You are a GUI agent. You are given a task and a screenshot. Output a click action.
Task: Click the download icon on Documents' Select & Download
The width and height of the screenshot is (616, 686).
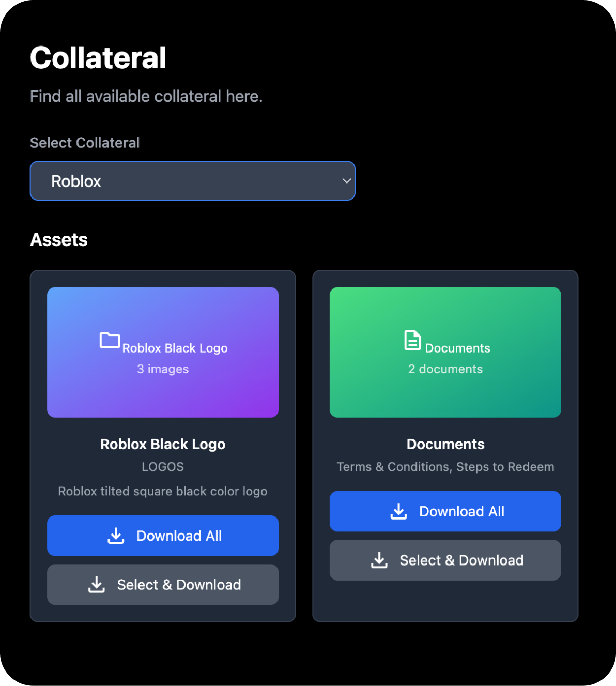[379, 560]
